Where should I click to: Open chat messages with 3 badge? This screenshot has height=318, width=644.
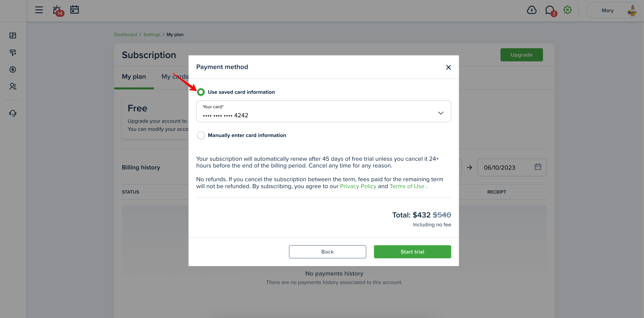point(551,10)
